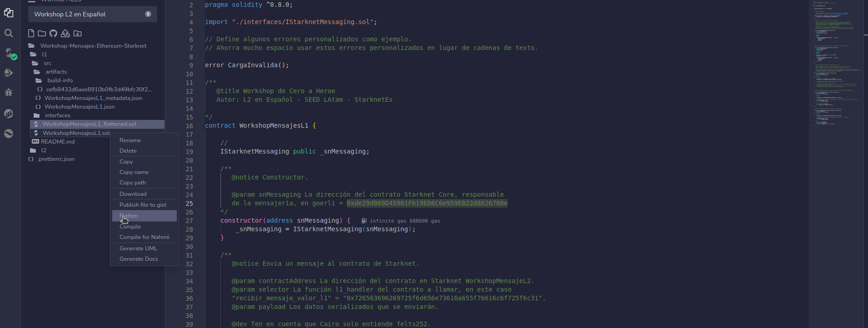Click the 'pragma solidity ^0.8.0;' line
The width and height of the screenshot is (868, 328).
249,5
